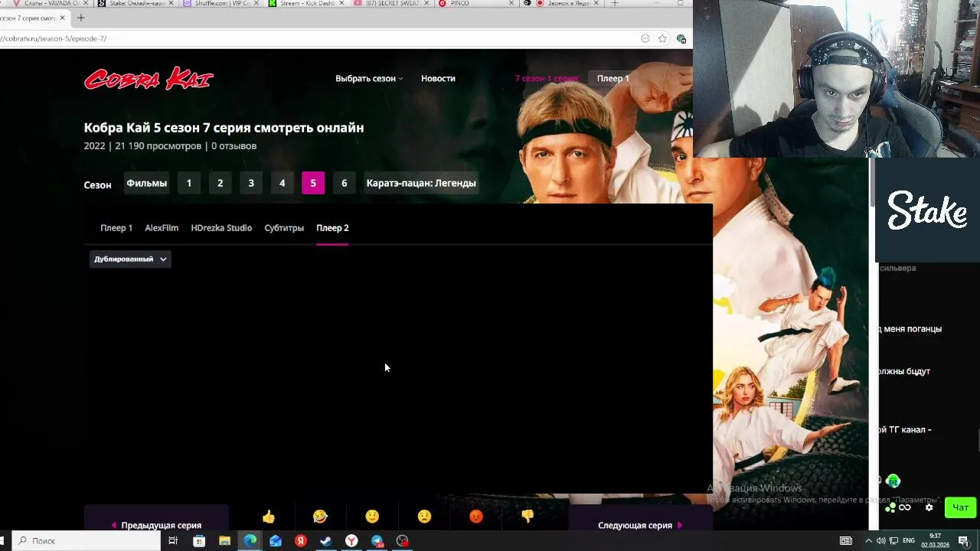React with laughing emoji
Image resolution: width=980 pixels, height=551 pixels.
click(320, 517)
